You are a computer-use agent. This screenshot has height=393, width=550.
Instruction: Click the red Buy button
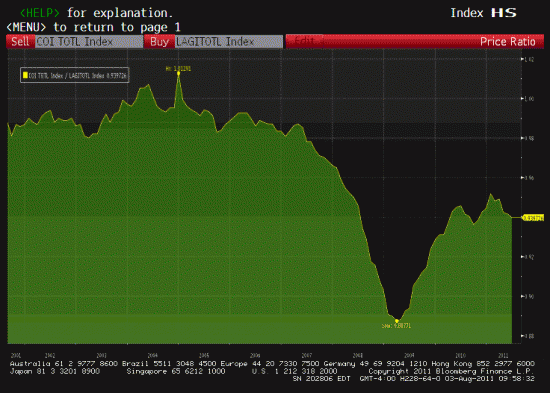coord(159,42)
